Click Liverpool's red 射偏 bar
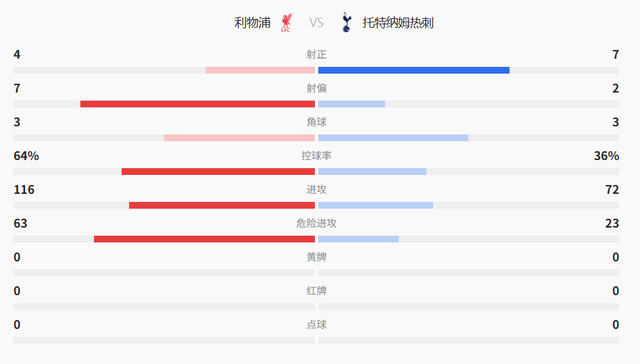Image resolution: width=640 pixels, height=364 pixels. (x=197, y=104)
